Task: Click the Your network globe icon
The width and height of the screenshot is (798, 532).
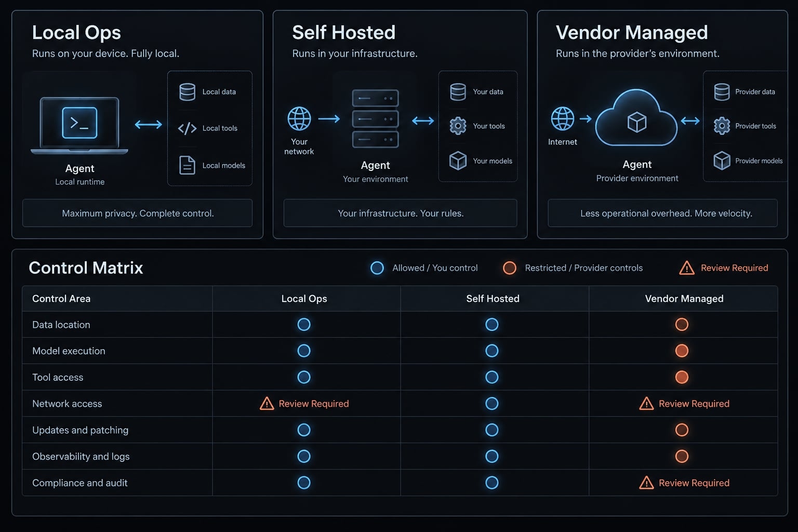Action: point(299,119)
